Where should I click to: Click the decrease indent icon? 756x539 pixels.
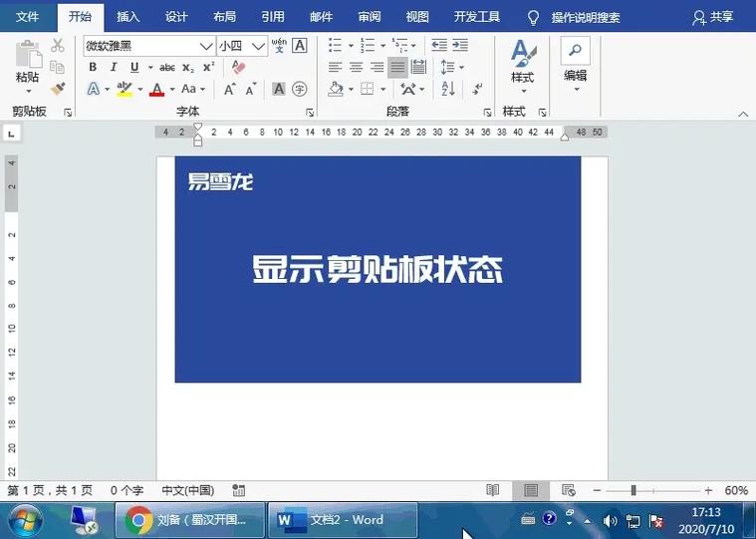click(x=439, y=45)
